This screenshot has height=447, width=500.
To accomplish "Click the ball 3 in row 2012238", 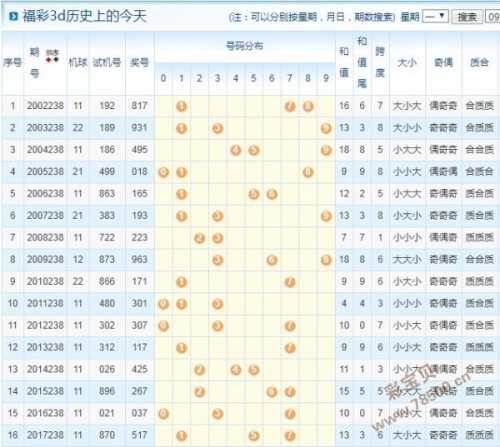I will coord(218,326).
